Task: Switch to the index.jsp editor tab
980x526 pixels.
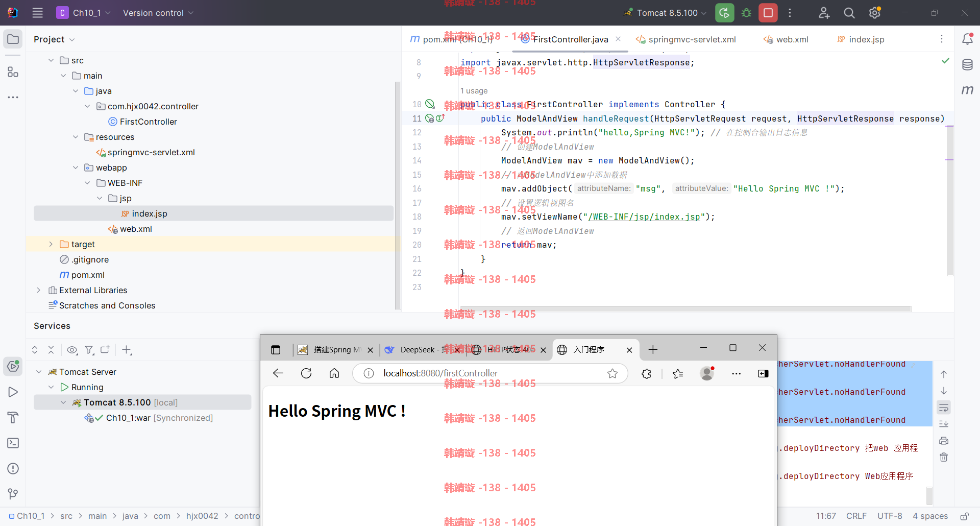Action: [861, 39]
